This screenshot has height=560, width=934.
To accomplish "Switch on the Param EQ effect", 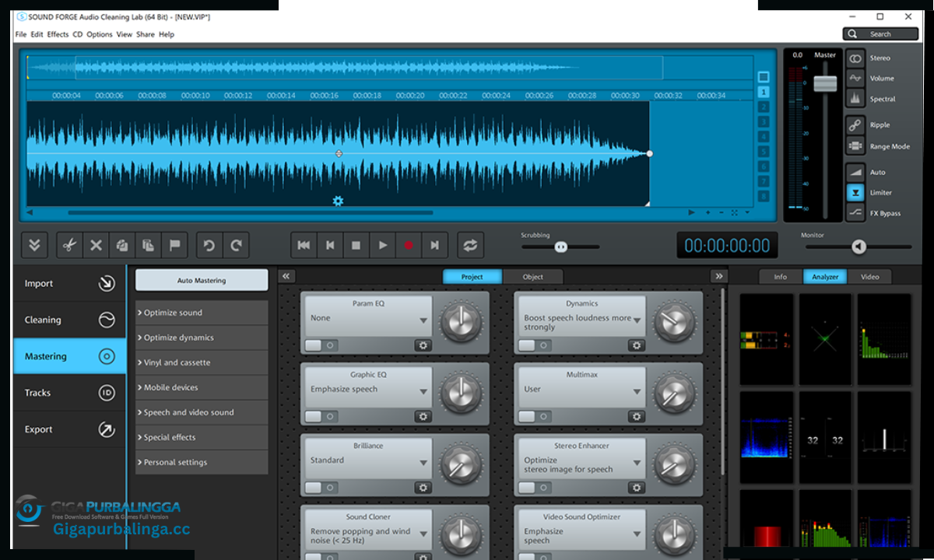I will [x=321, y=345].
